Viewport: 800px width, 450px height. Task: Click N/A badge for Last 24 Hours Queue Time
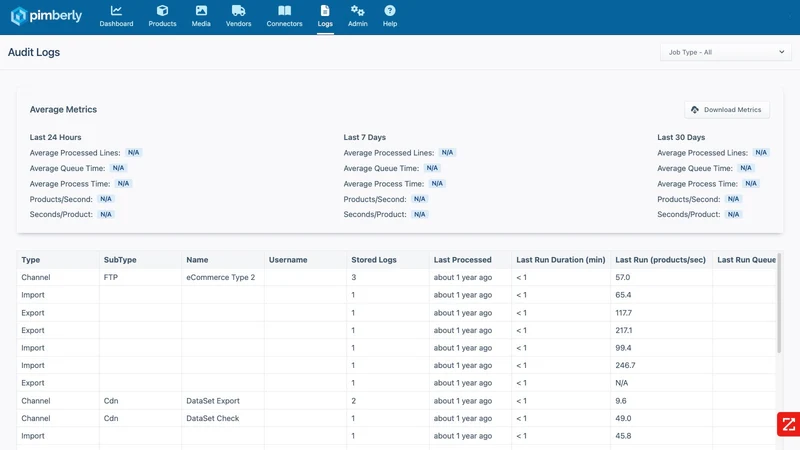(x=118, y=168)
